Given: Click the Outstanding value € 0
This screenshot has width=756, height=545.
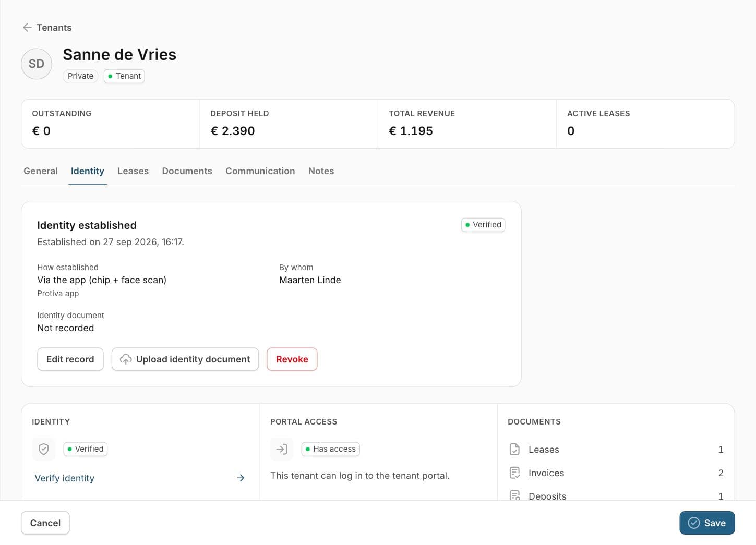Looking at the screenshot, I should pos(41,131).
